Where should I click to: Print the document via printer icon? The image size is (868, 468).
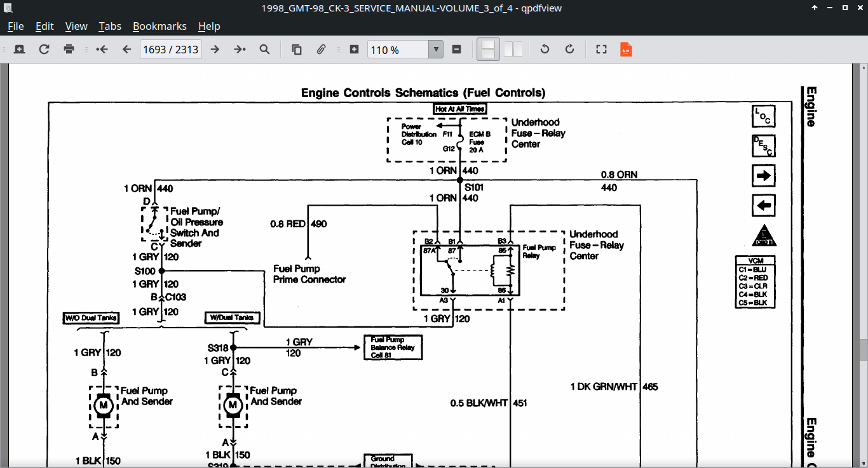[69, 50]
